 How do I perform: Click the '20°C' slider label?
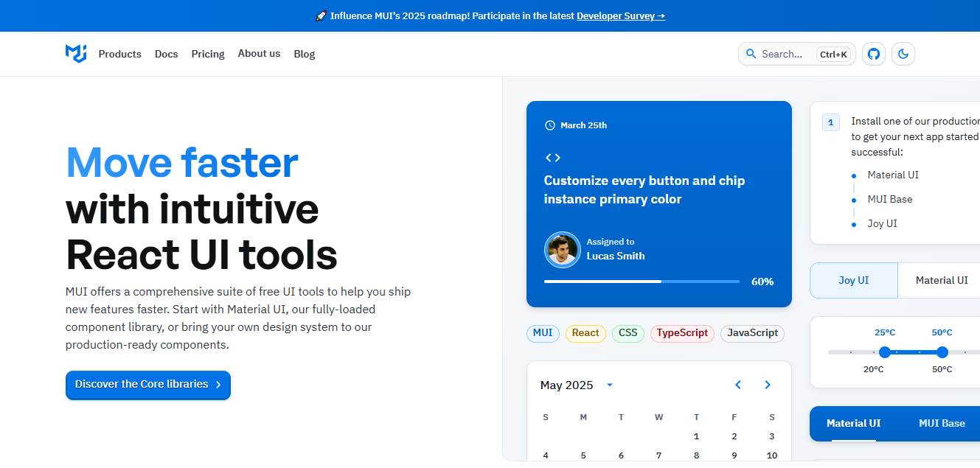click(874, 369)
